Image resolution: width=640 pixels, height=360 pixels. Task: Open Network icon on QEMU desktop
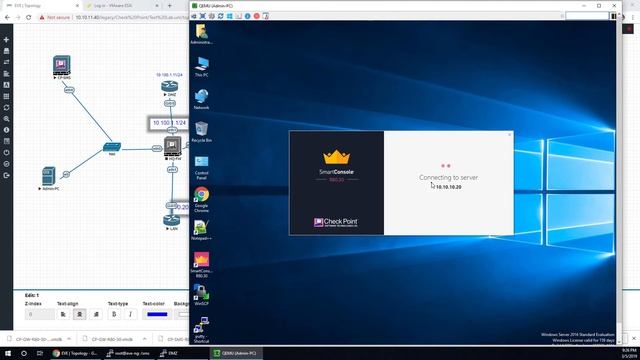click(201, 99)
